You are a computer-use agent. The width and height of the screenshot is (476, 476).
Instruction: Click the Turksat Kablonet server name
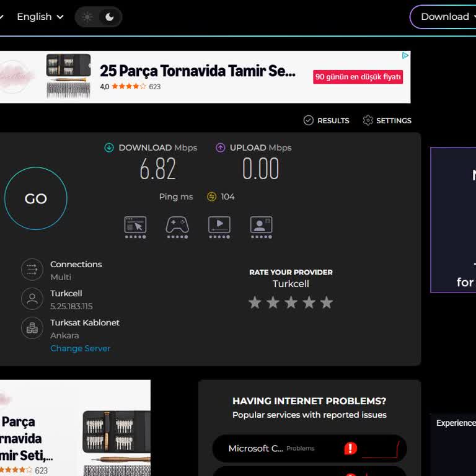point(85,322)
